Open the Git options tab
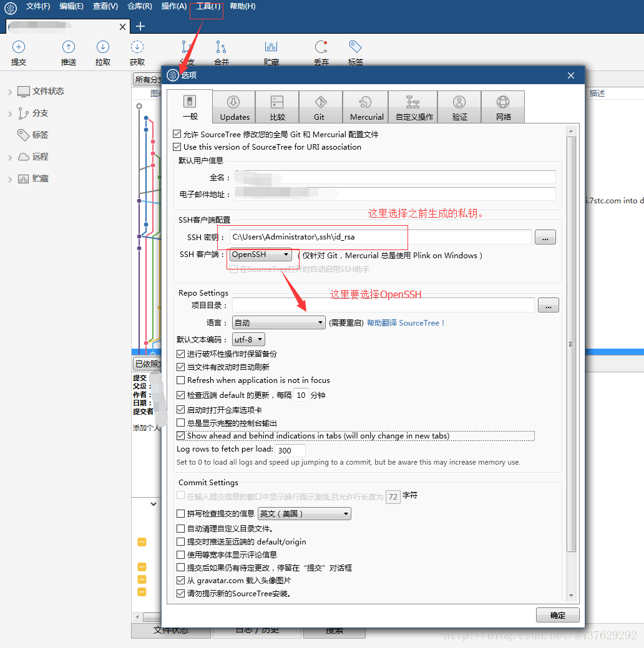This screenshot has height=648, width=644. [321, 107]
